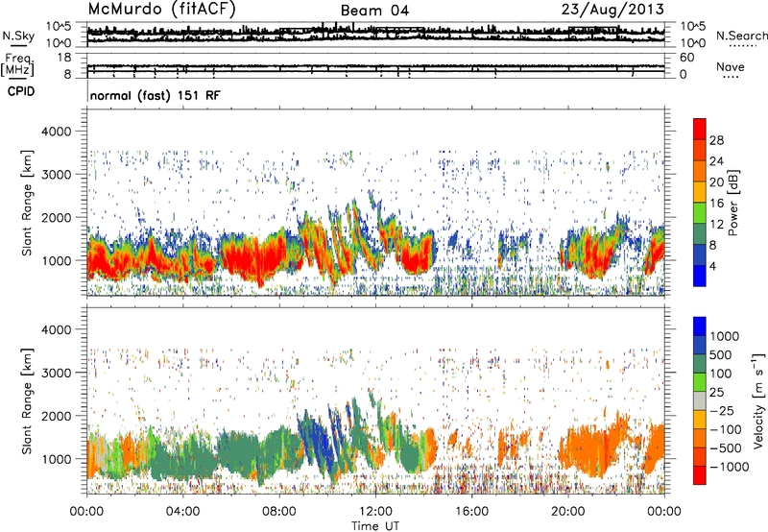The image size is (768, 532).
Task: Click the Slant Range [km] label of velocity panel
Action: 27,400
